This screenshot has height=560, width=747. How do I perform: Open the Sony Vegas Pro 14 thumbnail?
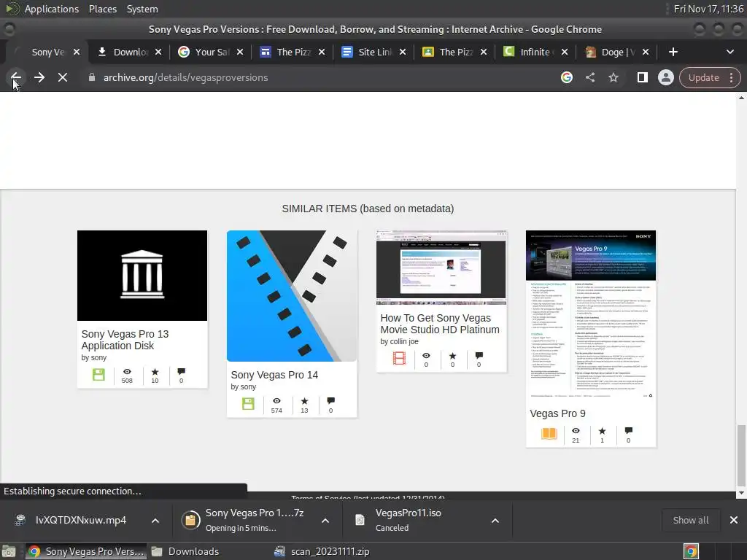click(292, 296)
